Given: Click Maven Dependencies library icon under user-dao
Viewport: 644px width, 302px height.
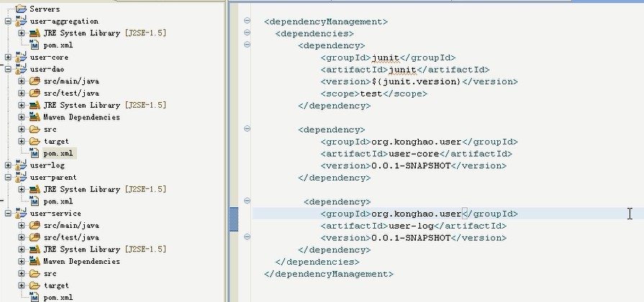Looking at the screenshot, I should (34, 117).
